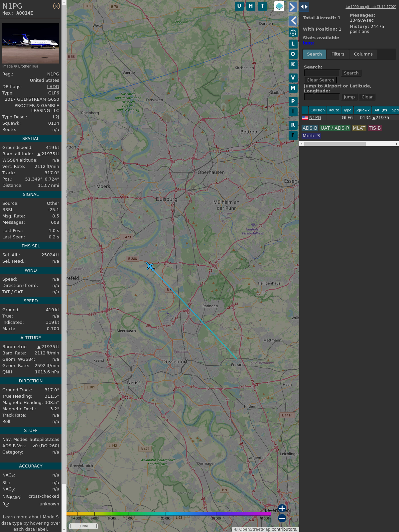Click the Jump to Airport input field
The width and height of the screenshot is (399, 532).
322,97
